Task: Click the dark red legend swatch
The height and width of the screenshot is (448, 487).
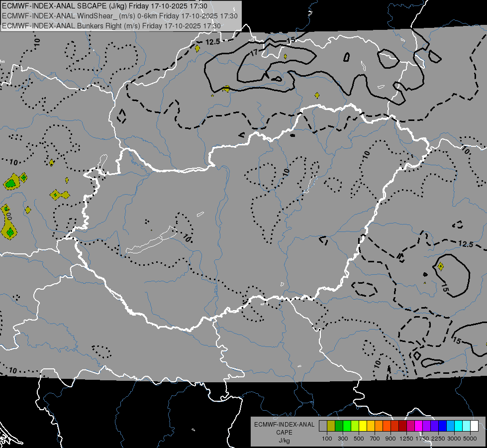Action: click(x=403, y=426)
